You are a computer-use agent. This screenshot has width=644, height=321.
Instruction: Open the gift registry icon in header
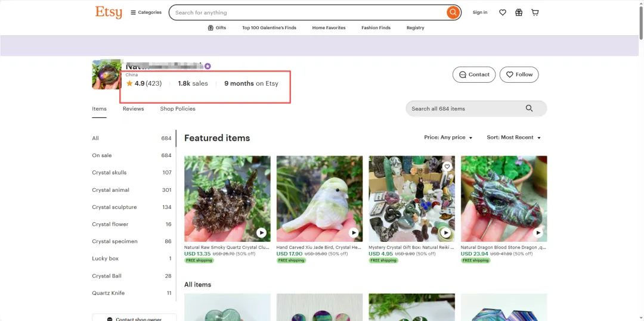pos(519,13)
